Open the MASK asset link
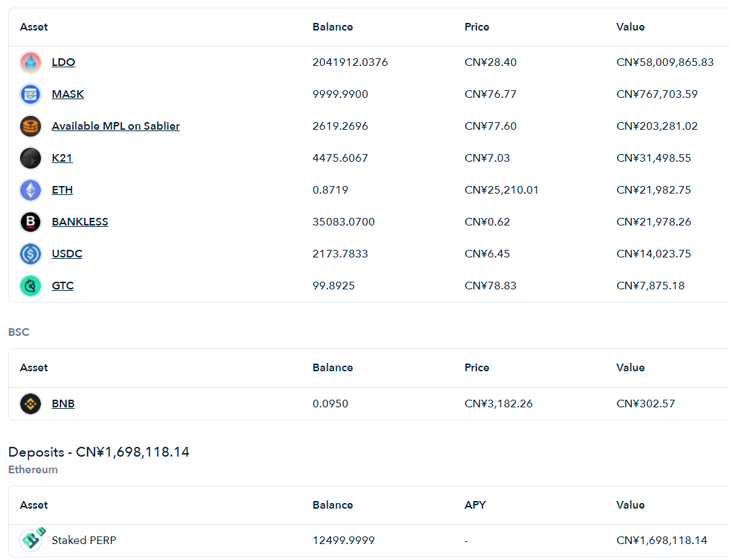Screen dimensions: 729x560 (68, 94)
